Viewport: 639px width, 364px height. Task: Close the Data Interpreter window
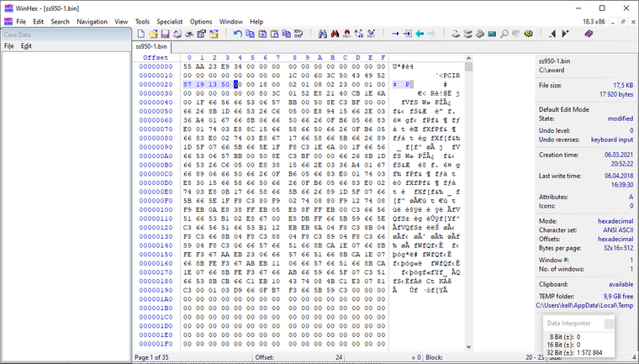click(x=609, y=324)
